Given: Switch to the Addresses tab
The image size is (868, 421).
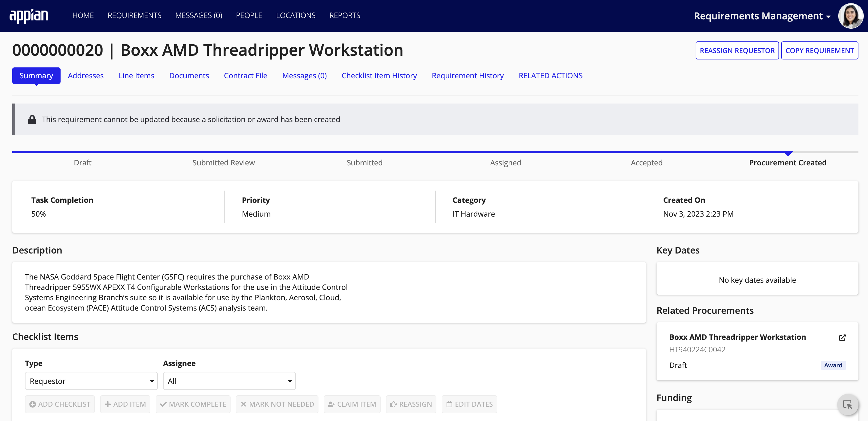Looking at the screenshot, I should tap(86, 75).
